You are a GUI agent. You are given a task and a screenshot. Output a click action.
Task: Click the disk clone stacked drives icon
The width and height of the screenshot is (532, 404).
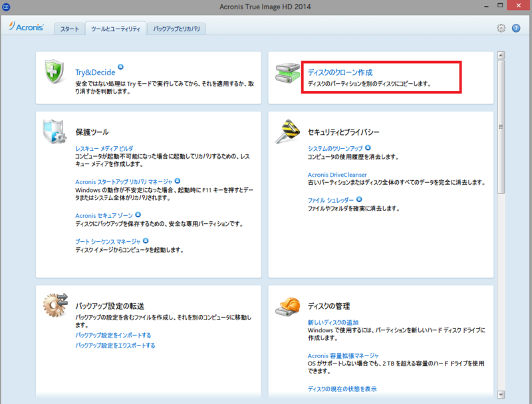[287, 73]
